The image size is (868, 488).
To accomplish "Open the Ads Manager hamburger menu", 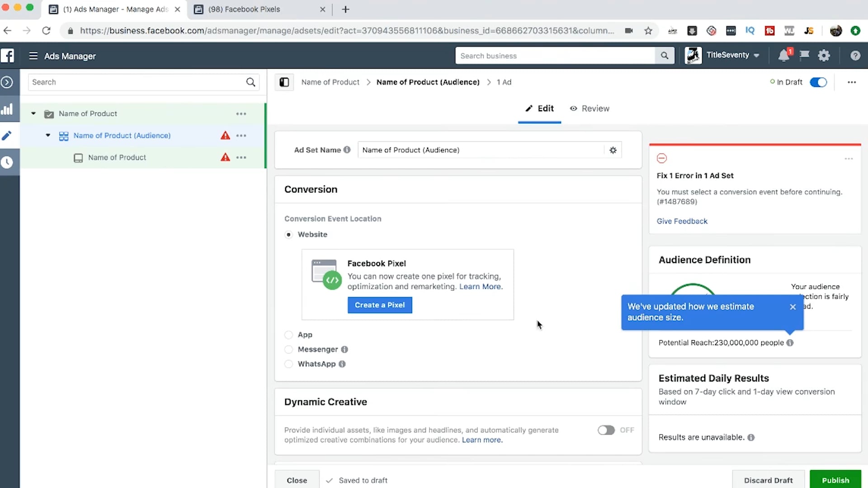I will tap(33, 56).
